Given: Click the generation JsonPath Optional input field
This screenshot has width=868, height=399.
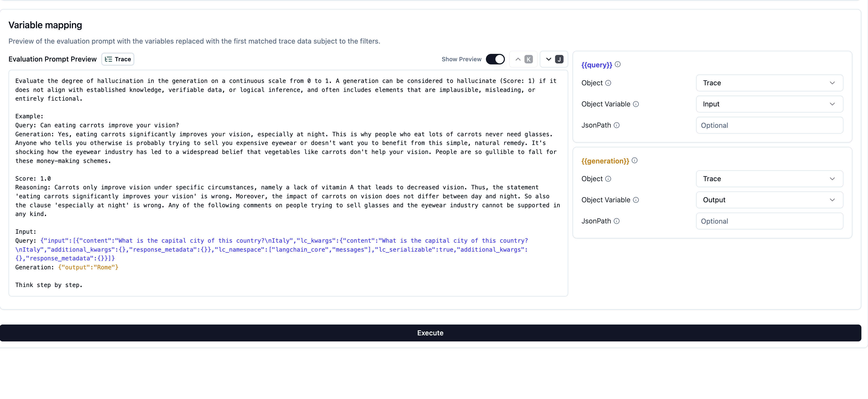Looking at the screenshot, I should (769, 221).
